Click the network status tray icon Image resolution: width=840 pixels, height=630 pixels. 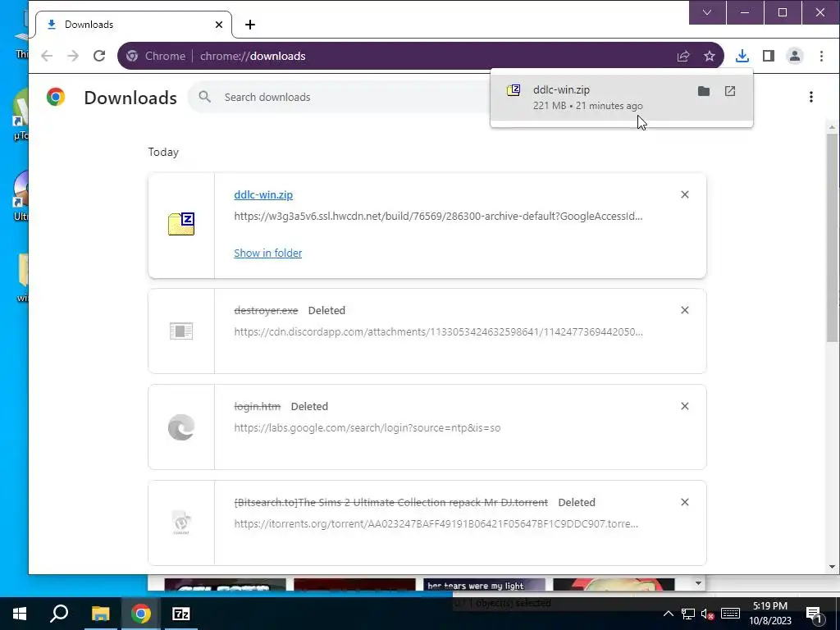click(x=688, y=614)
